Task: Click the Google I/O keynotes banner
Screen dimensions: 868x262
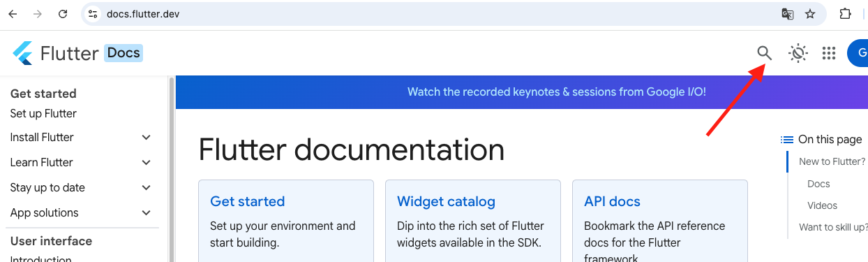Action: (557, 92)
